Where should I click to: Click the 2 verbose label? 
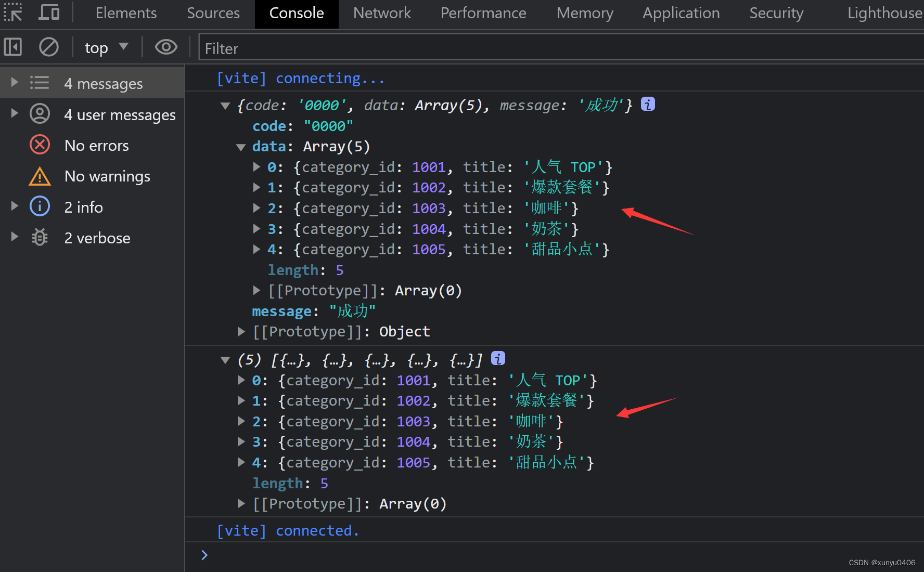(97, 238)
